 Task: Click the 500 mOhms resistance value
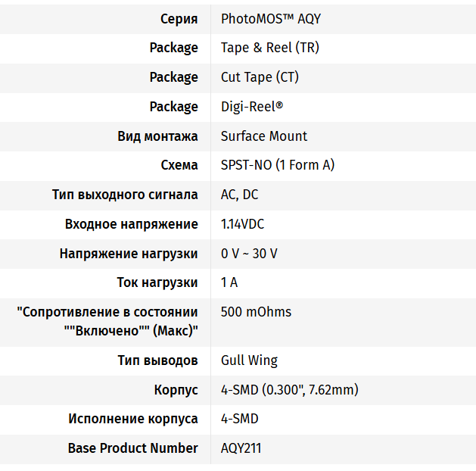pyautogui.click(x=256, y=312)
